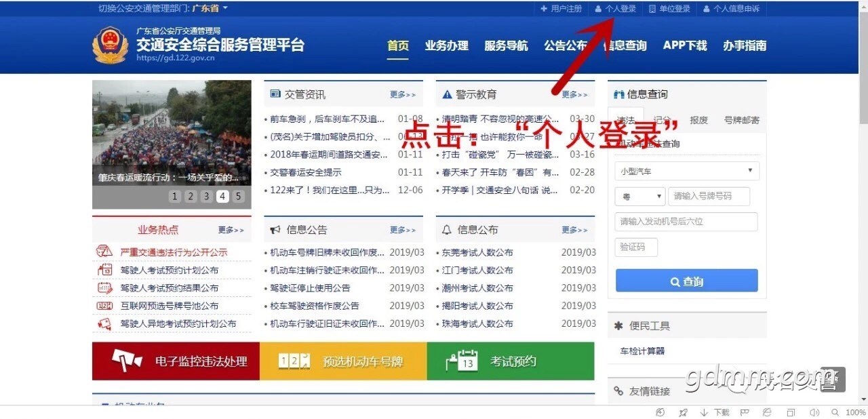This screenshot has height=419, width=868.
Task: Switch to the 报废 query tab
Action: pos(698,120)
